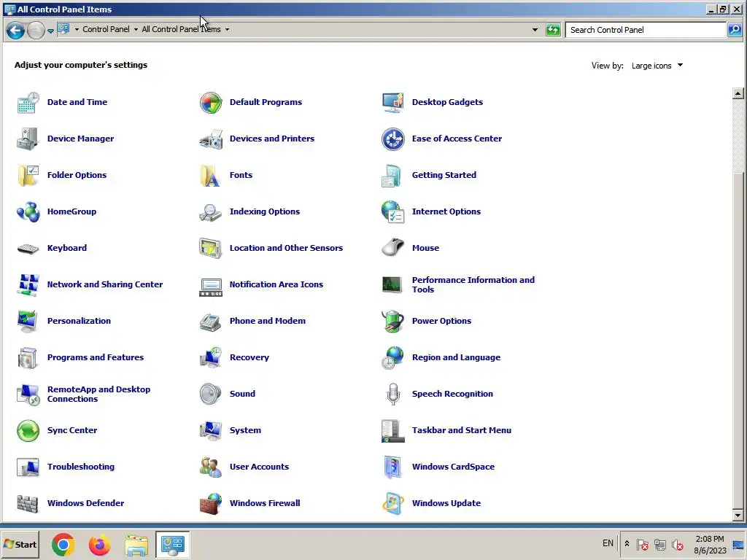Open the Performance Information and Tools icon
This screenshot has height=560, width=747.
(x=393, y=285)
